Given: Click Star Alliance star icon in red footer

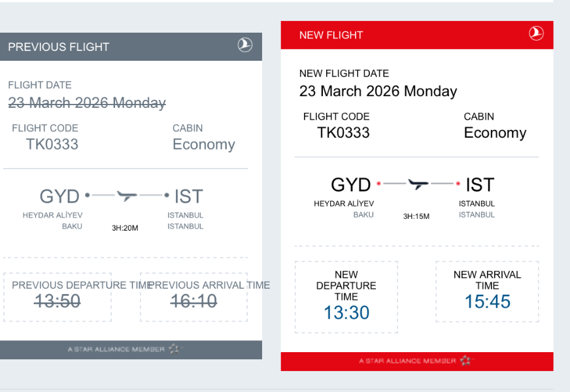Looking at the screenshot, I should (465, 361).
